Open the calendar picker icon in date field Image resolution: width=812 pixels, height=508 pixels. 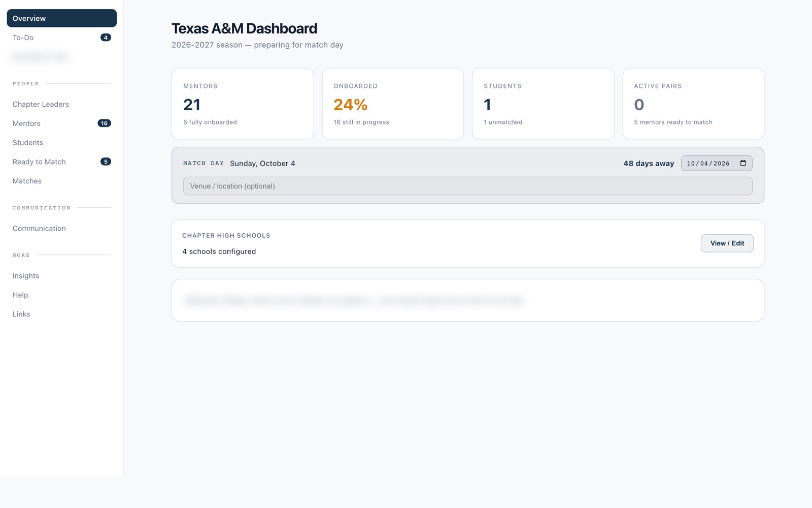pos(743,163)
